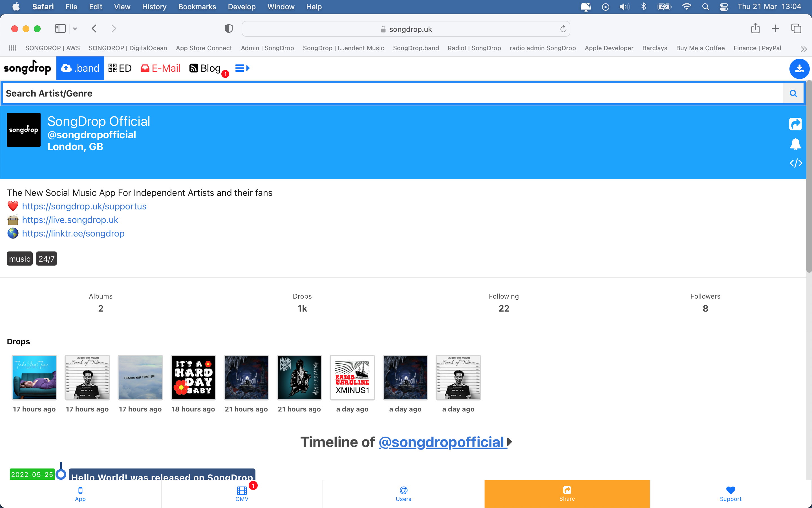Click the songdrop.uk address bar
This screenshot has width=812, height=508.
pos(406,29)
